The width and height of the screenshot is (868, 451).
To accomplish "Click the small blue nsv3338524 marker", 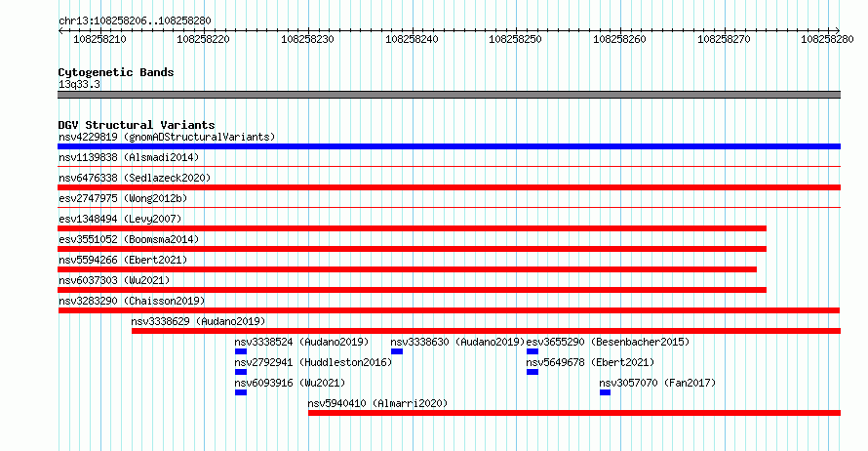I will 241,351.
